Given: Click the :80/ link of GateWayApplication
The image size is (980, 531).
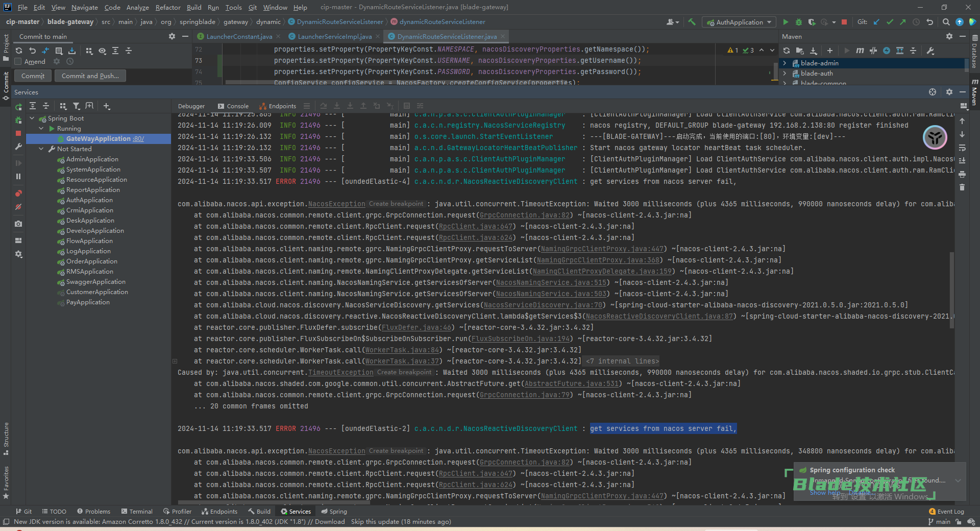Looking at the screenshot, I should coord(138,139).
